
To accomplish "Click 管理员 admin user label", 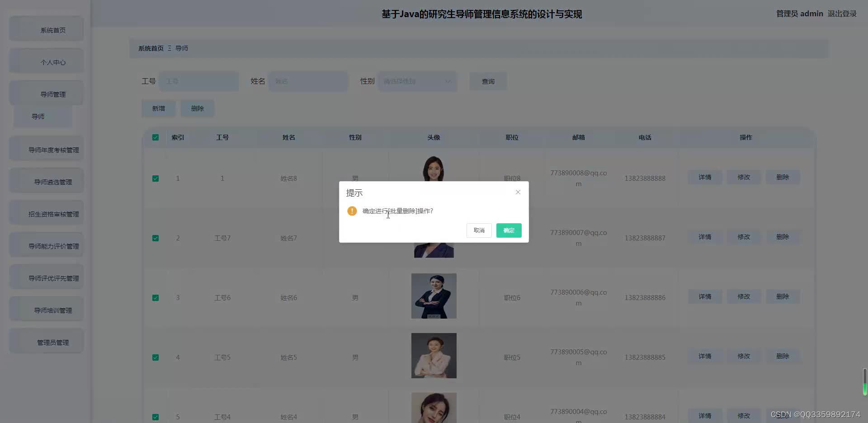I will (799, 14).
